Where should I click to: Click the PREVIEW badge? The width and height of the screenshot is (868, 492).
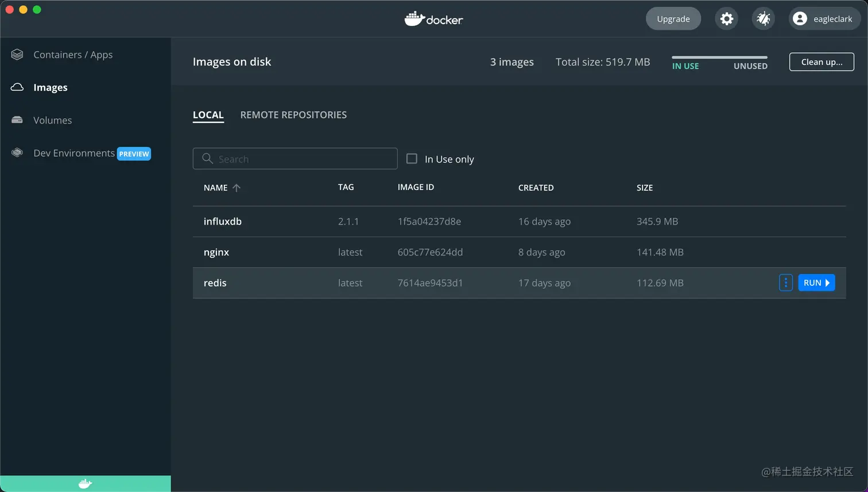tap(134, 154)
